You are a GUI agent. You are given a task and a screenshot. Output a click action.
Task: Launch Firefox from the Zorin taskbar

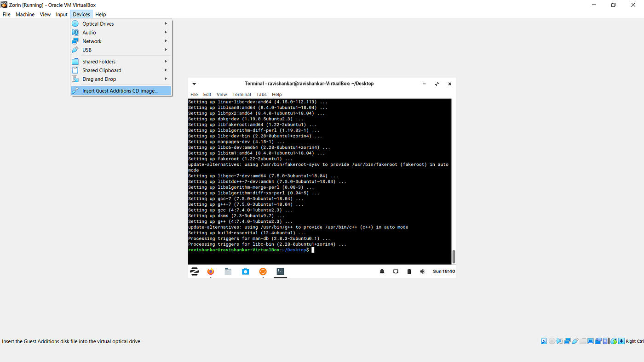211,271
